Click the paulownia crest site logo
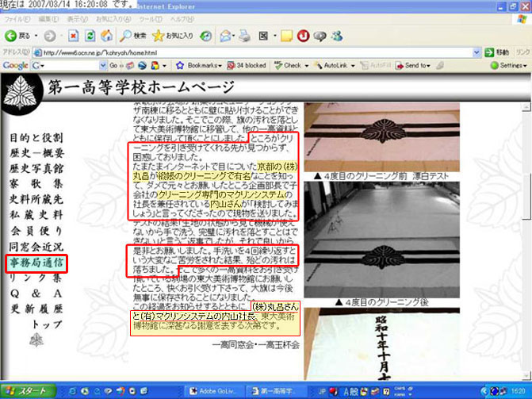 (x=22, y=93)
